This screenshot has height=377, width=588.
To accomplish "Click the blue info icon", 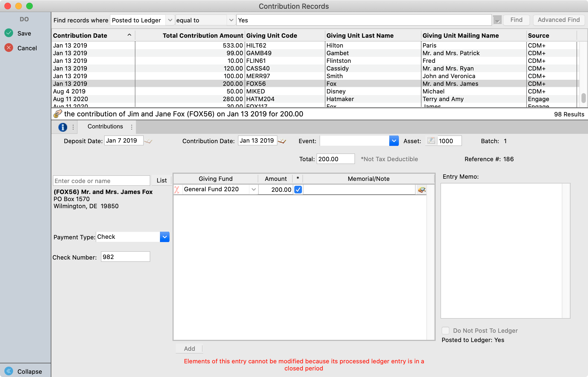I will tap(63, 127).
